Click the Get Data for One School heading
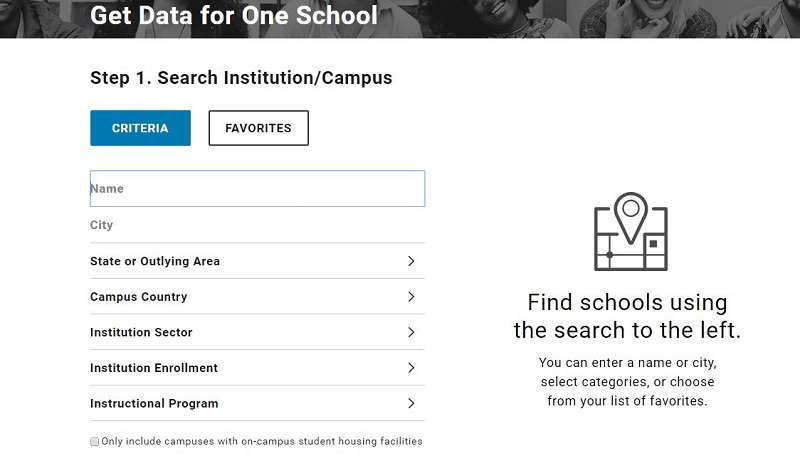800x468 pixels. 234,15
